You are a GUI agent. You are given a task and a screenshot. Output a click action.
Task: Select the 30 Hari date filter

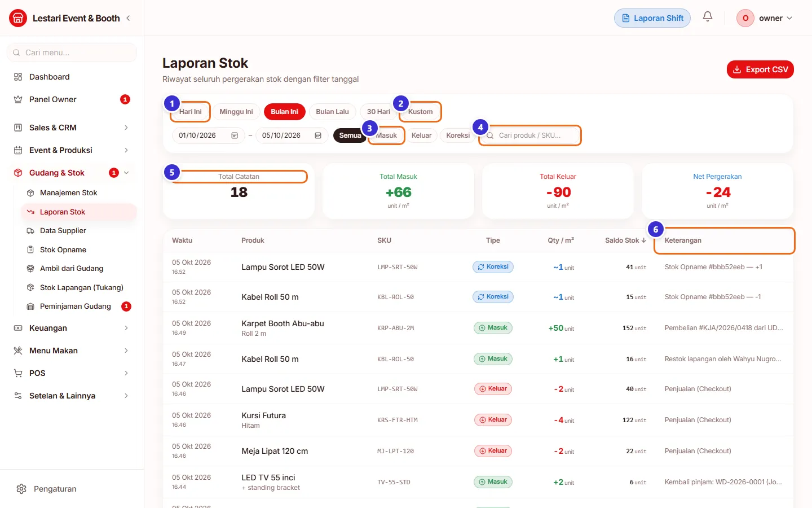click(x=378, y=112)
